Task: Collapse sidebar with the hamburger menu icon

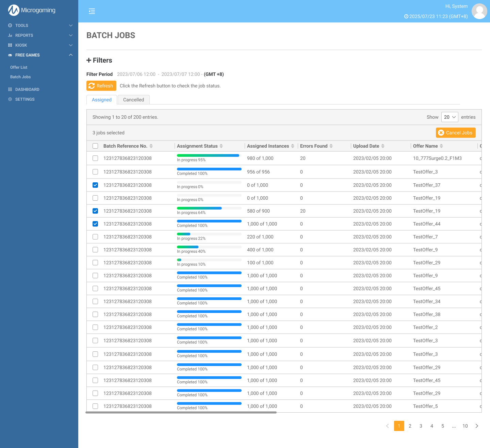Action: pos(92,11)
